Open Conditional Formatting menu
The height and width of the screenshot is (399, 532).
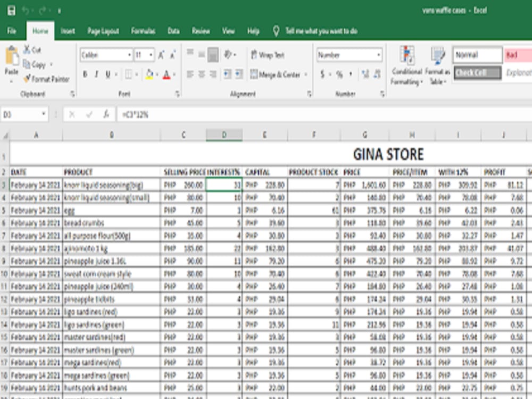(x=407, y=65)
